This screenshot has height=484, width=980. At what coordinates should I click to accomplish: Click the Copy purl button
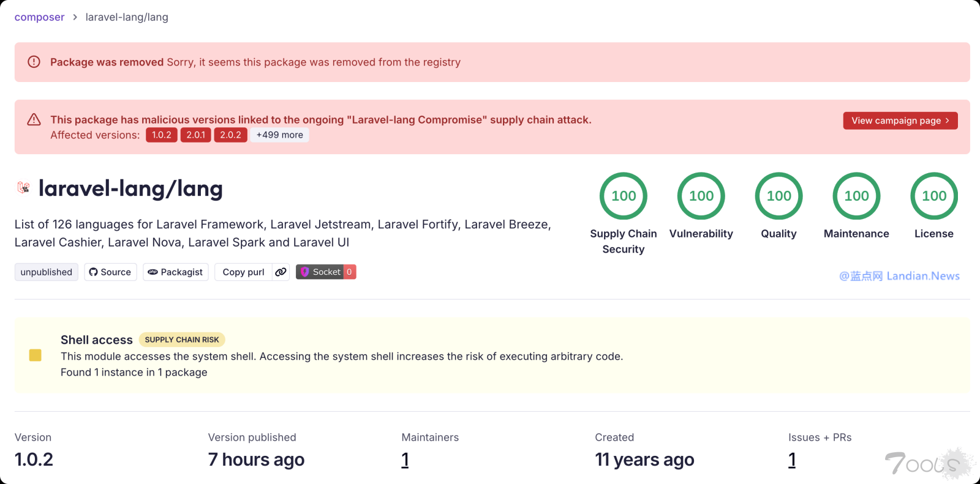pyautogui.click(x=243, y=272)
